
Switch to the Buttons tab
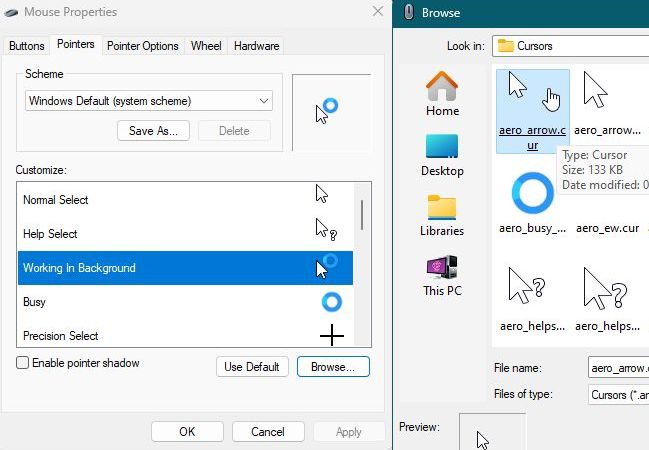click(x=26, y=46)
